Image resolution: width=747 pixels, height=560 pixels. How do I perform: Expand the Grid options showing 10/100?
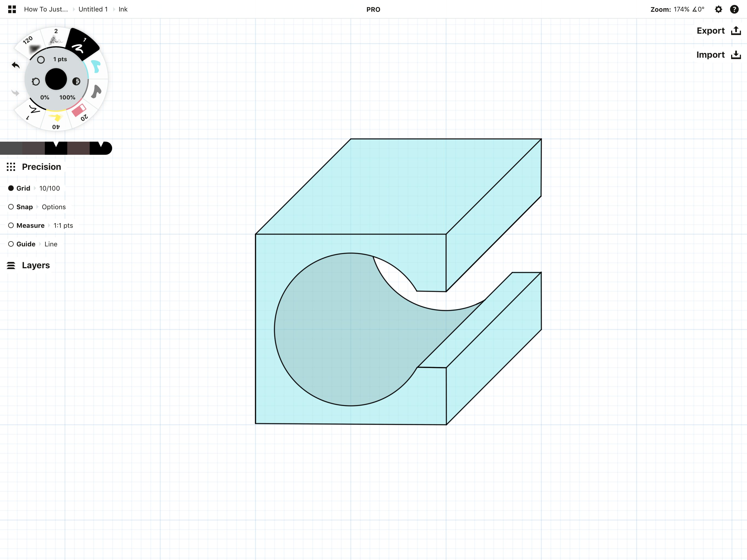49,188
